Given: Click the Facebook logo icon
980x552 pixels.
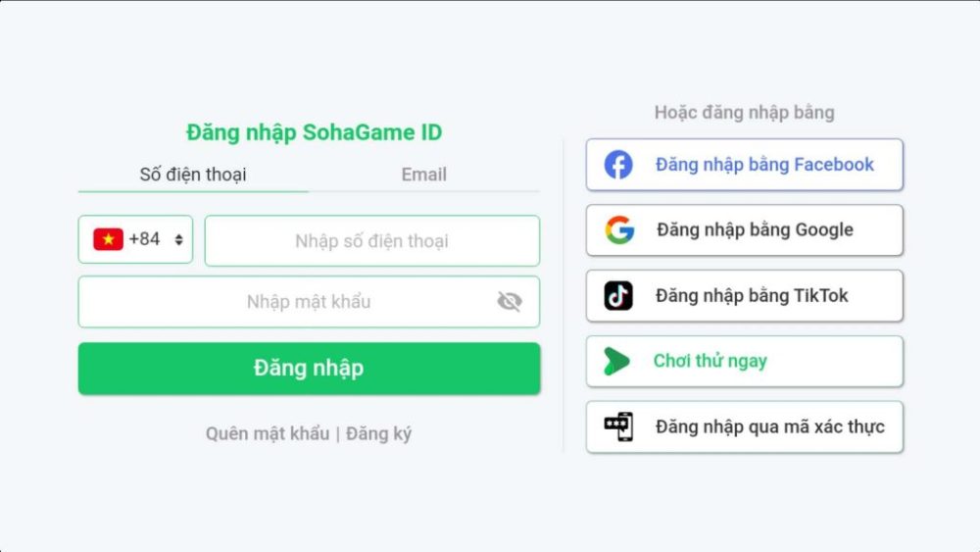Looking at the screenshot, I should [618, 165].
